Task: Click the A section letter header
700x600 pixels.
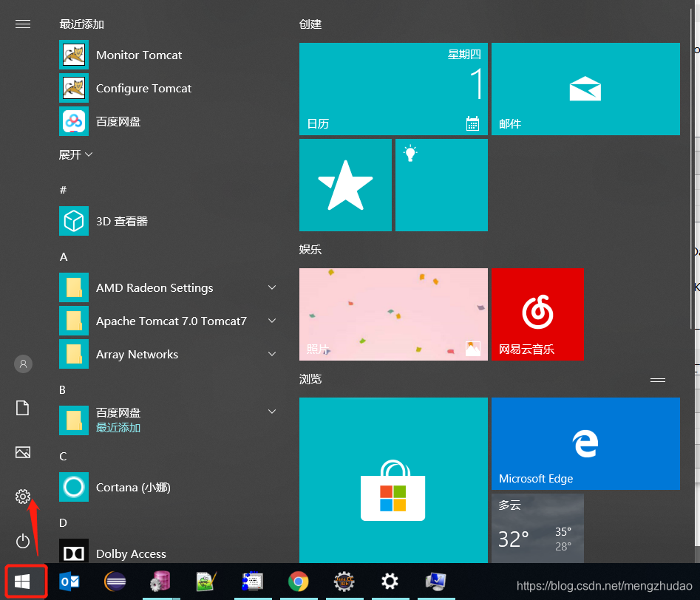Action: [x=64, y=257]
